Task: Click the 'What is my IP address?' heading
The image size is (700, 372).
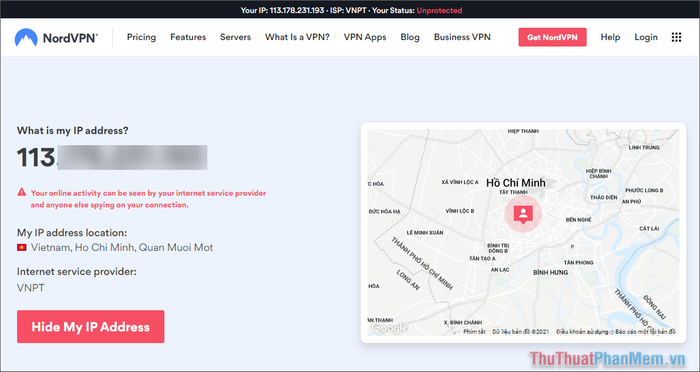Action: point(73,131)
